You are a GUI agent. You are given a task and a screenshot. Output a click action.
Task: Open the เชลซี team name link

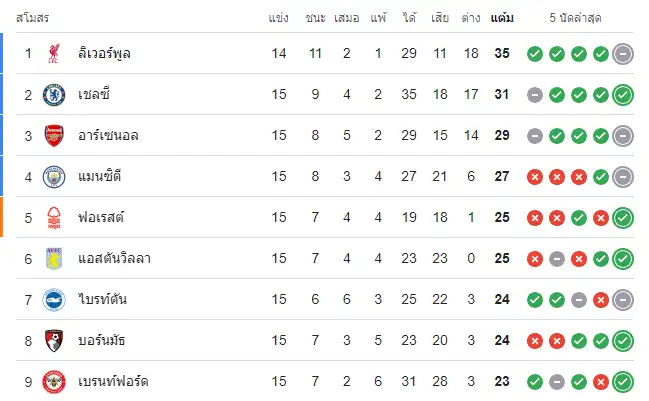(x=94, y=94)
